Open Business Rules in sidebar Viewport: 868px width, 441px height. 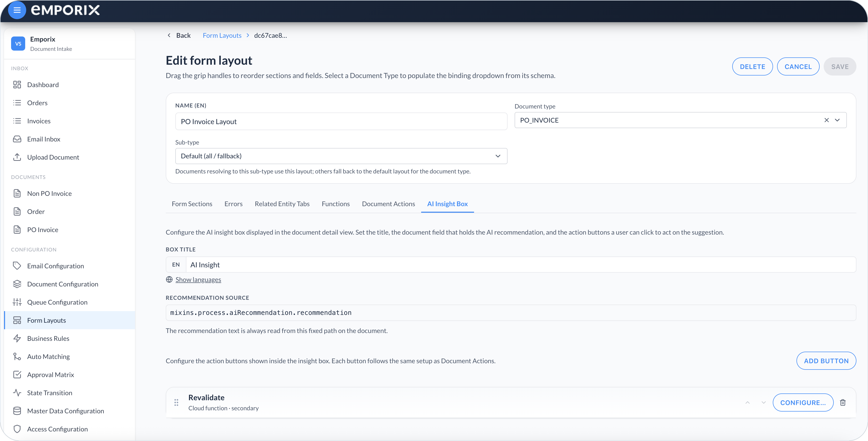pyautogui.click(x=70, y=338)
